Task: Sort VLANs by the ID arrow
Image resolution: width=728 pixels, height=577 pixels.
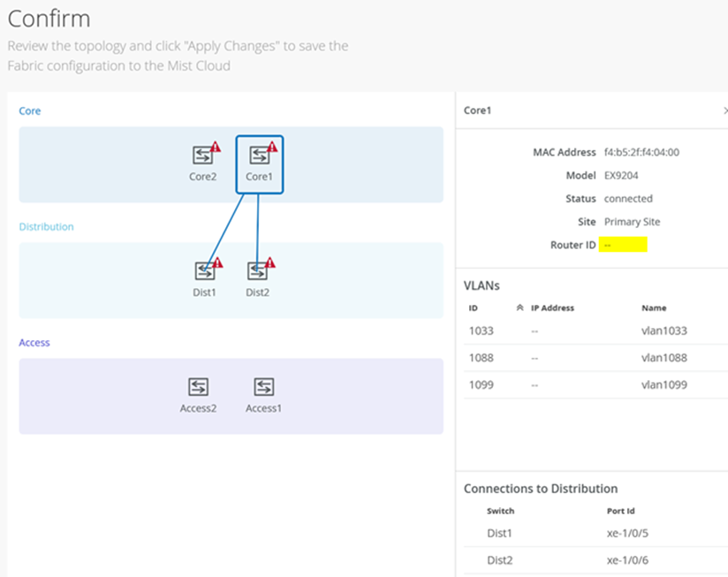Action: coord(519,308)
